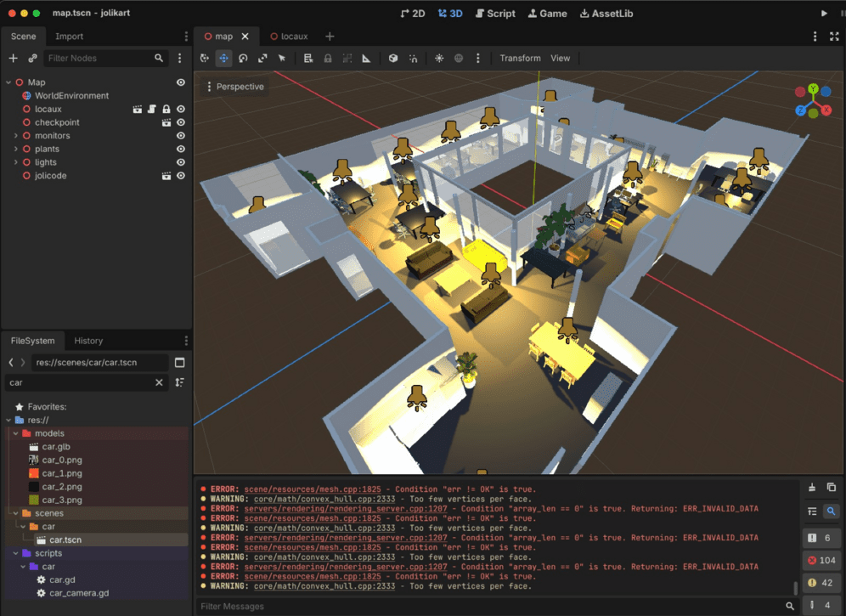Switch to the locaux scene tab

click(x=289, y=37)
